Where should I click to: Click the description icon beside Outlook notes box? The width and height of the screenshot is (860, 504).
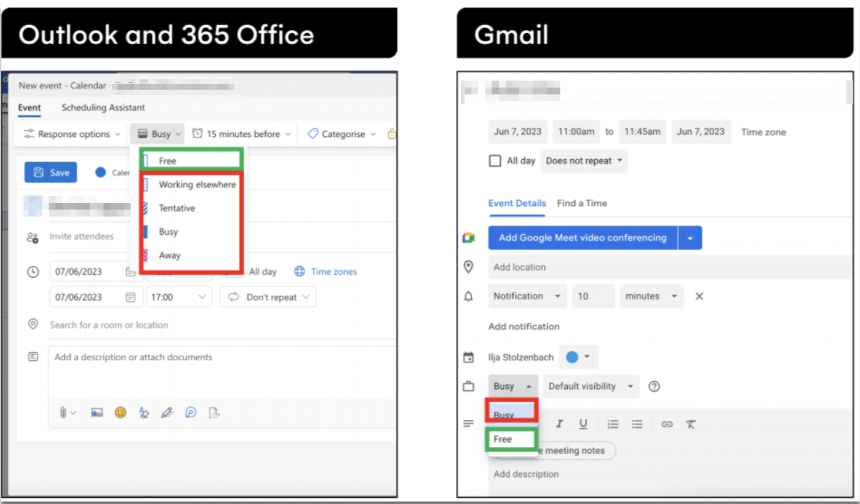click(x=33, y=356)
